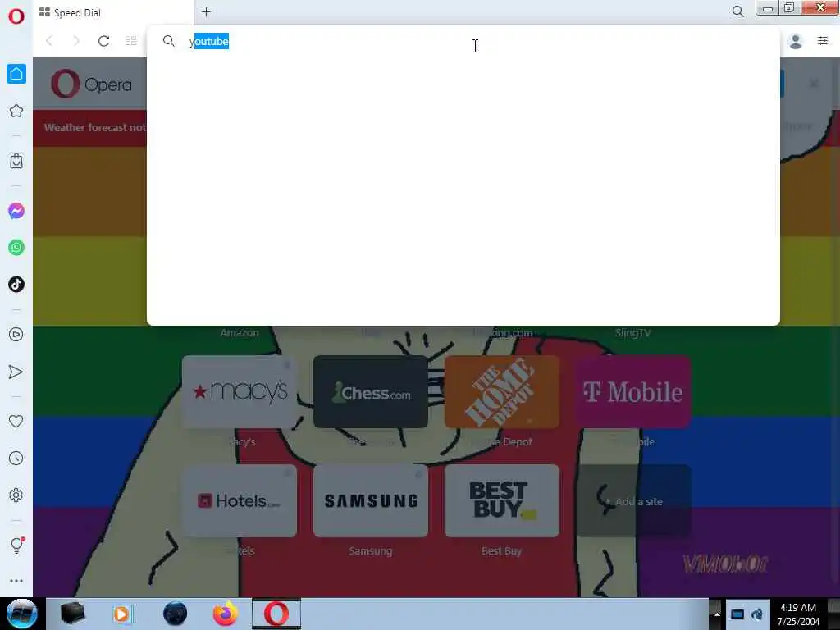This screenshot has height=630, width=840.
Task: Click Opera taskbar button
Action: coord(276,614)
